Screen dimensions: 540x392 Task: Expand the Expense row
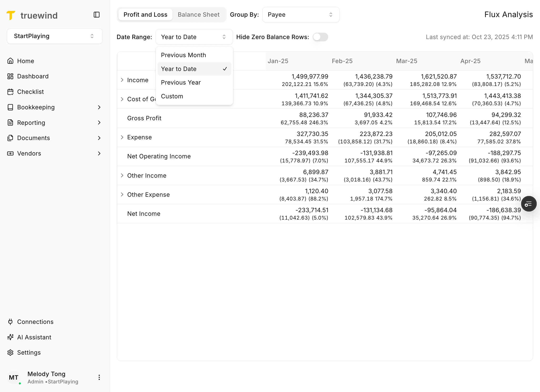pos(122,137)
